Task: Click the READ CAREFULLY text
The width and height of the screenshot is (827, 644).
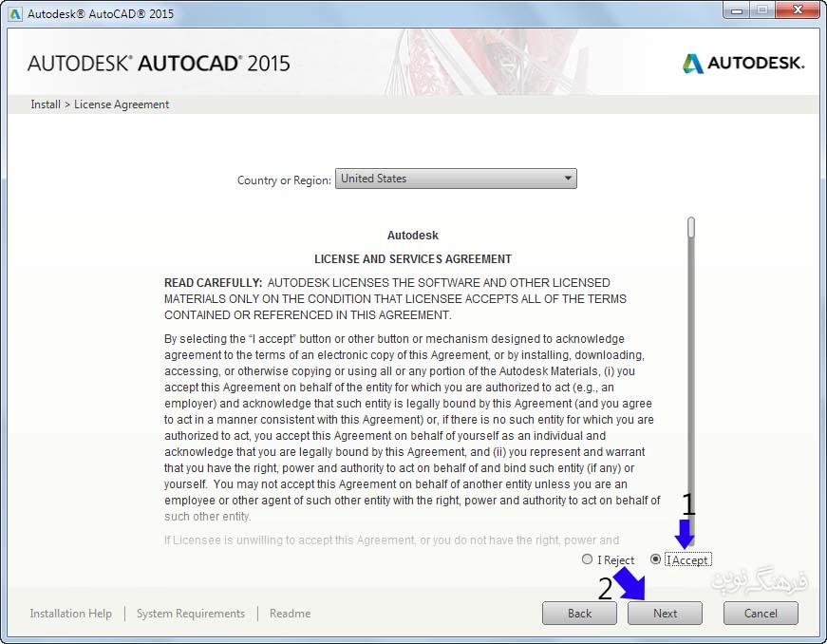Action: (x=213, y=283)
